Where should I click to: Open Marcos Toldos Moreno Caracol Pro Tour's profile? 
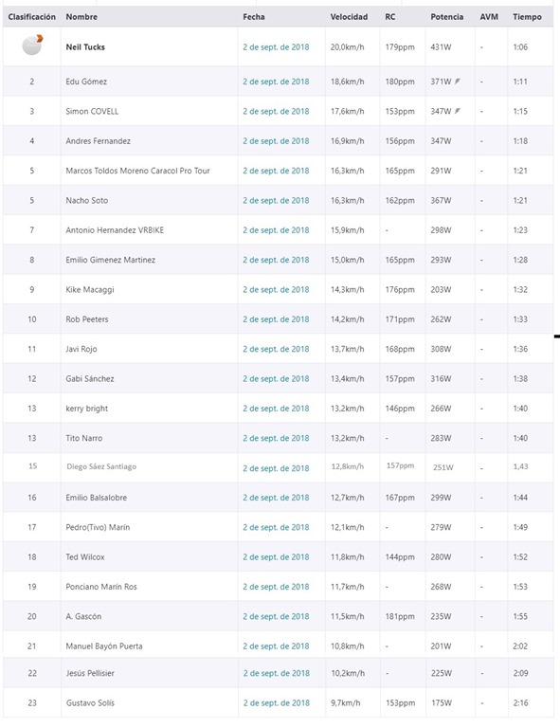point(137,171)
